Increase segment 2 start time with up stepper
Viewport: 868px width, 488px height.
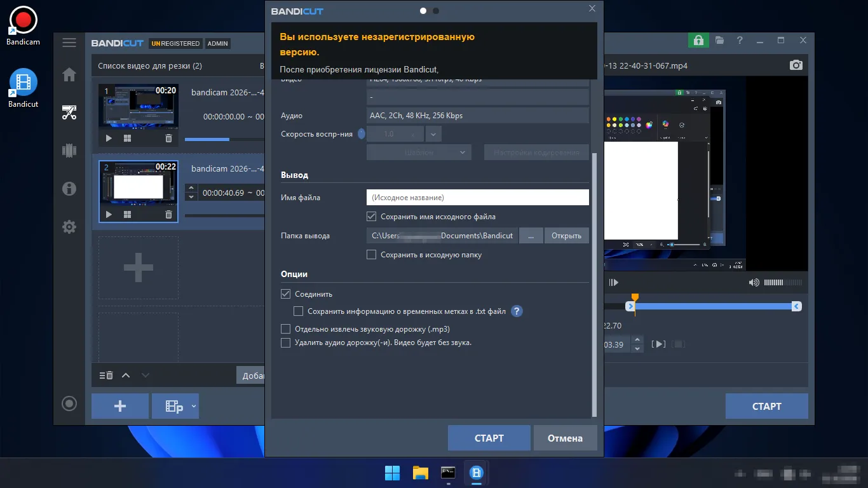(x=191, y=188)
